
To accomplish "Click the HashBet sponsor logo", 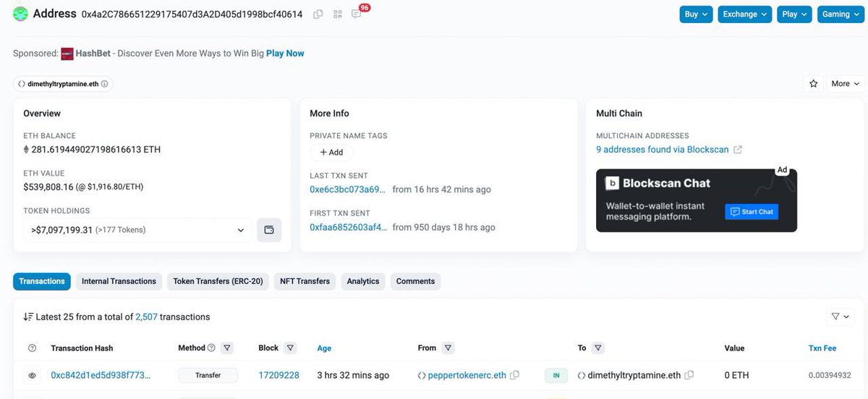I will tap(67, 53).
